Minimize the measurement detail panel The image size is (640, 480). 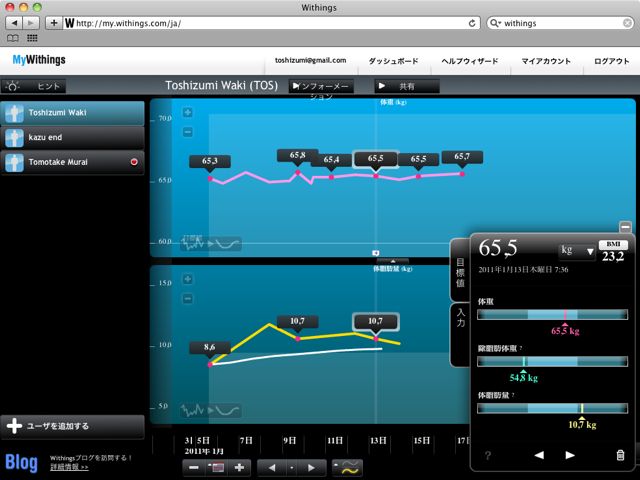pyautogui.click(x=625, y=227)
